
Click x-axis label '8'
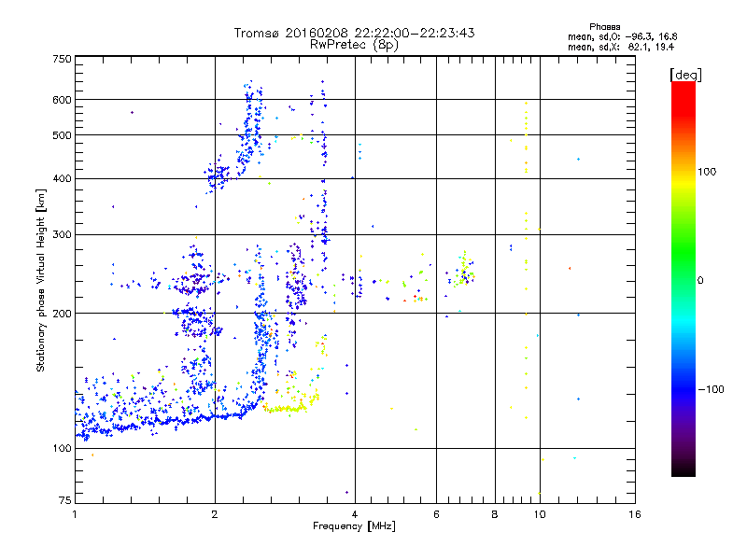point(495,514)
